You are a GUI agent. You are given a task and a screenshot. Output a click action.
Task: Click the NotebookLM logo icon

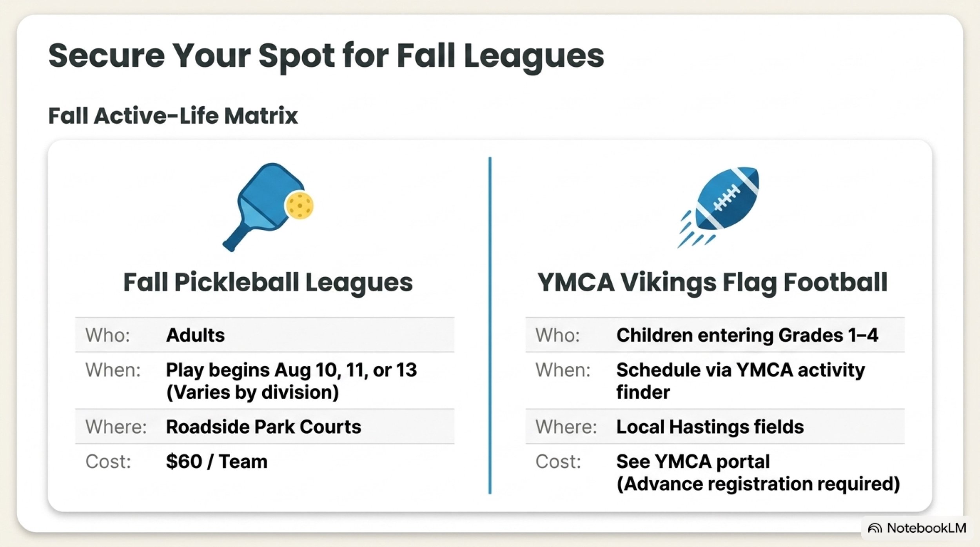[x=875, y=528]
